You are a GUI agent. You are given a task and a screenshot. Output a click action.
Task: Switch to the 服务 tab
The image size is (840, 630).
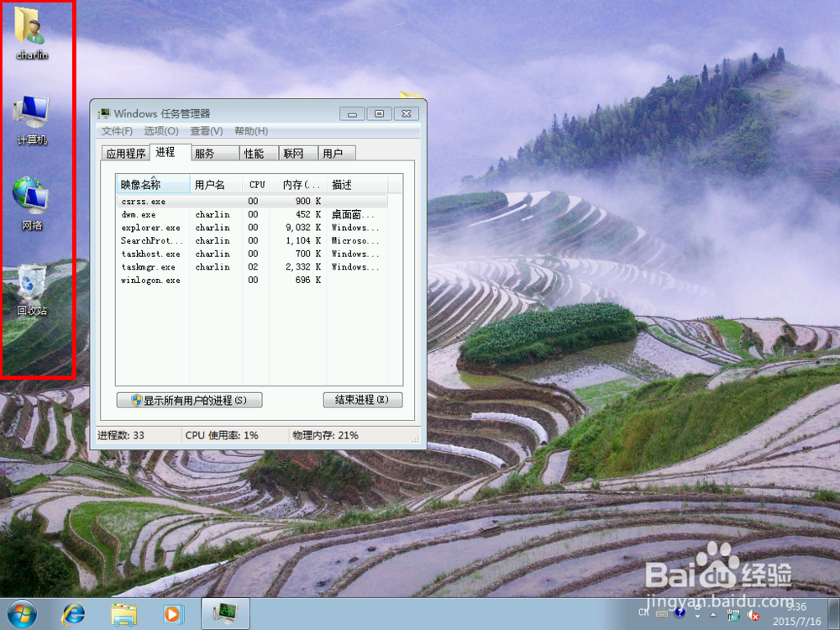tap(215, 153)
